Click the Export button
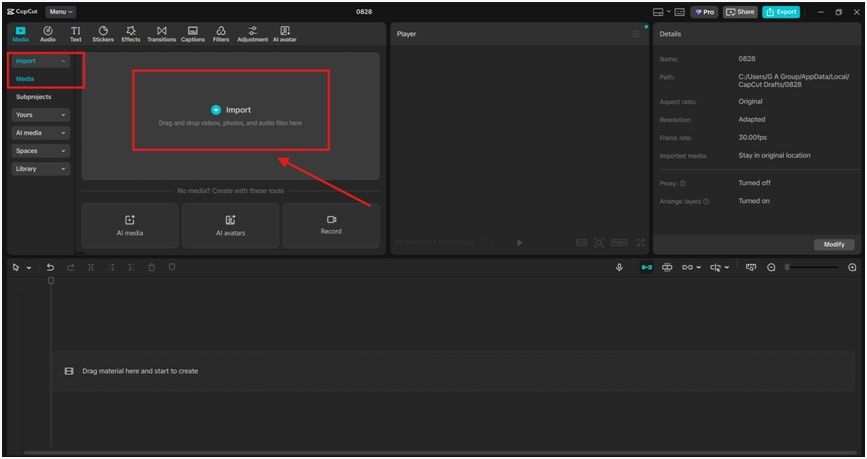This screenshot has width=867, height=459. [x=781, y=12]
